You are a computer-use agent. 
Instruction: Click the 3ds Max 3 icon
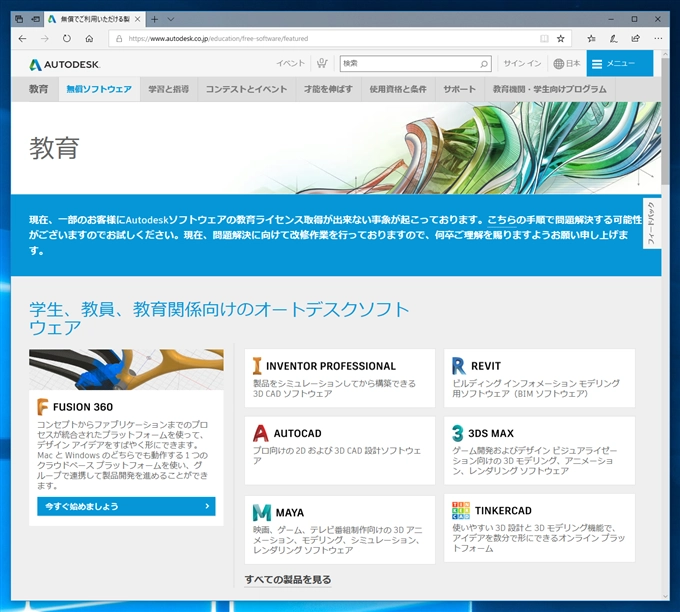458,433
